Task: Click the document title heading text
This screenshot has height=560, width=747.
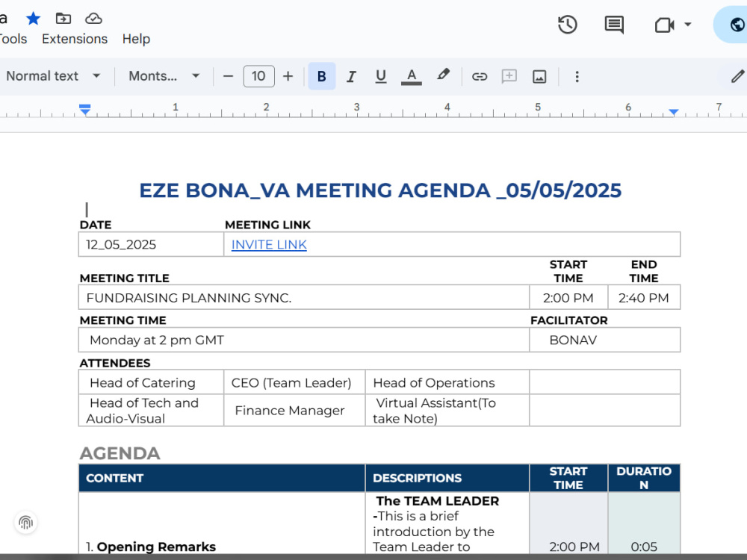Action: point(380,190)
